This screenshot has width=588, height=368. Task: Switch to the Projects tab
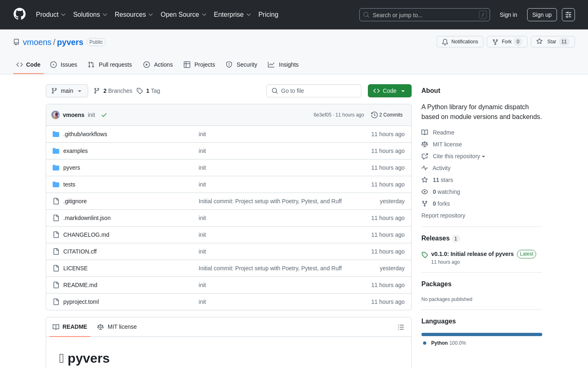[x=199, y=65]
